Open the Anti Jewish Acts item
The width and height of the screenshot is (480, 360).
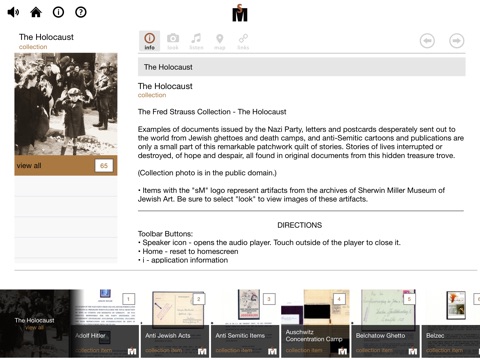[x=175, y=323]
